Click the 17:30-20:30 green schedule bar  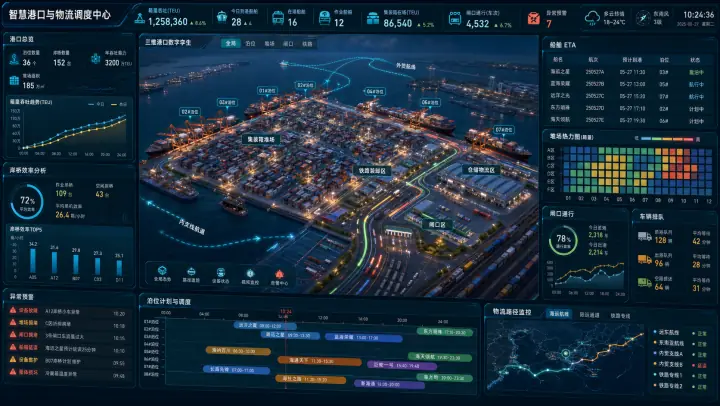445,332
